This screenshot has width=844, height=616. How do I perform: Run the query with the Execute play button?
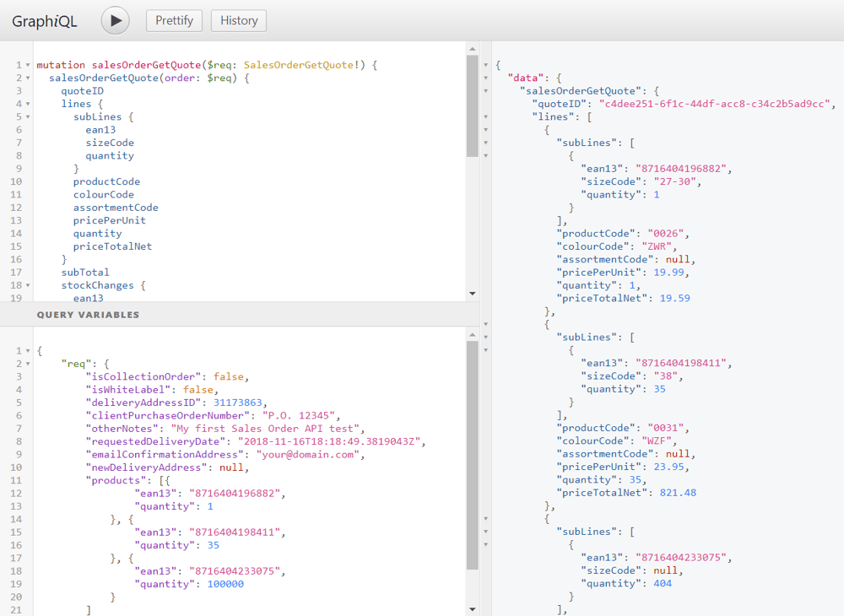click(x=115, y=20)
